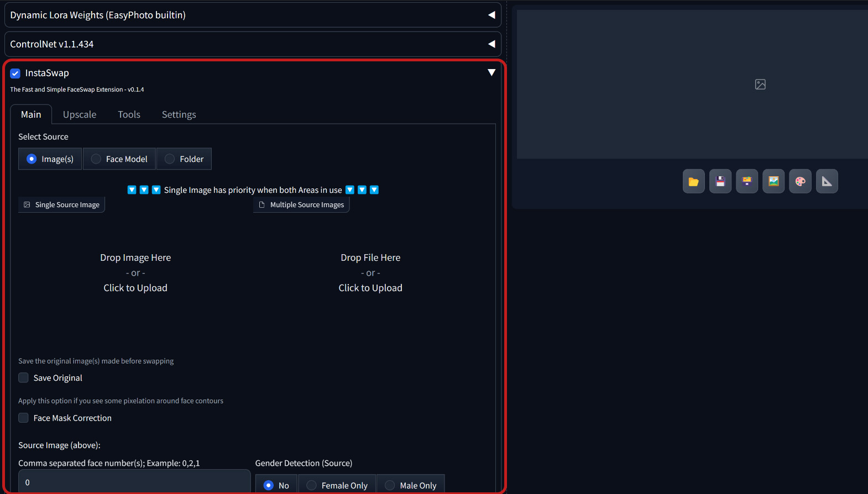
Task: Enable Face Mask Correction checkbox
Action: point(23,418)
